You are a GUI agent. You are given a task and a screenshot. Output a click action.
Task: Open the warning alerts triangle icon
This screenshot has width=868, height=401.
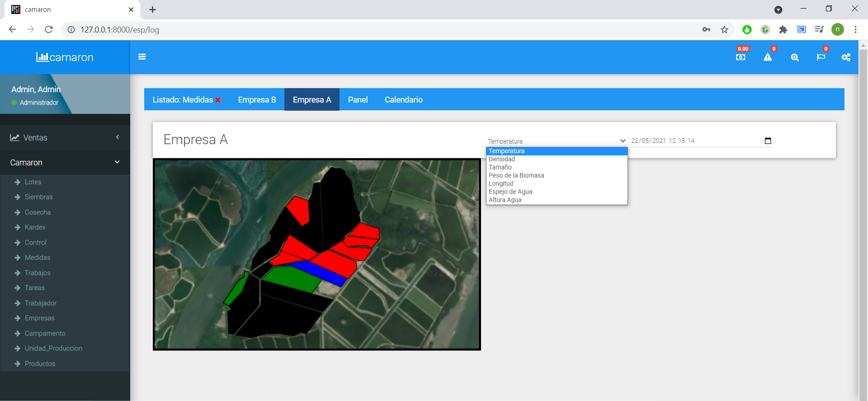point(768,57)
